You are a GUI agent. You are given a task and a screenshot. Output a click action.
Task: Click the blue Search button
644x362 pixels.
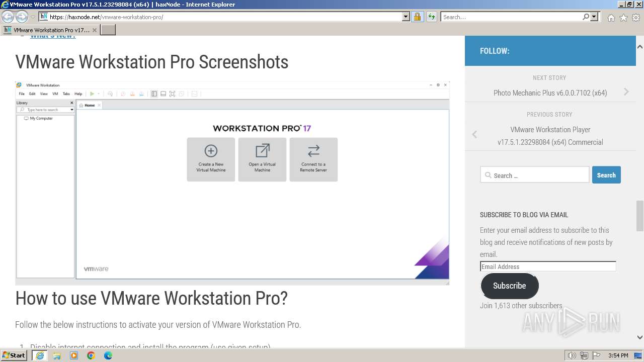click(606, 175)
